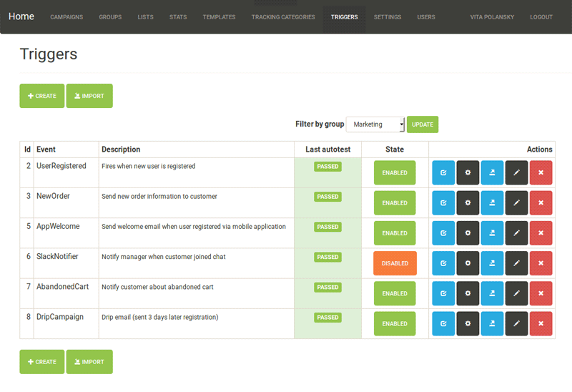Click the blue check icon for SlackNotifier
The image size is (572, 392).
click(x=443, y=263)
